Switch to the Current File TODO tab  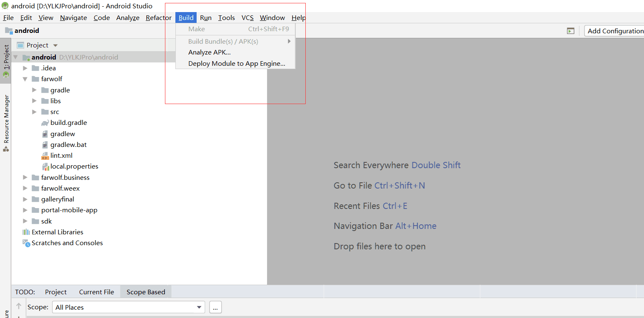click(96, 292)
